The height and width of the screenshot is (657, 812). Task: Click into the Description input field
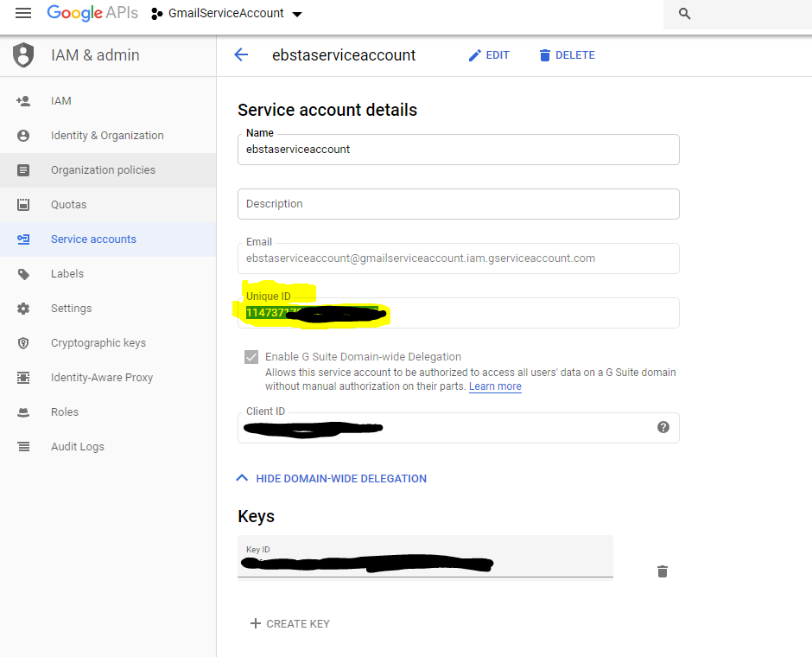pos(458,204)
